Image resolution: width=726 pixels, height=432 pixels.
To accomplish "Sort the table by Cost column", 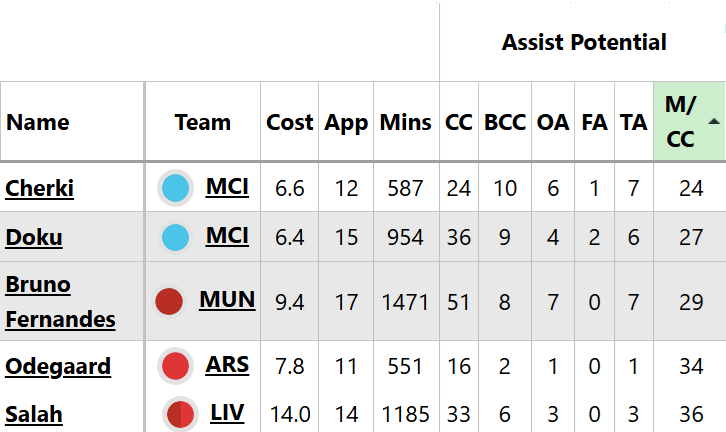I will point(290,122).
